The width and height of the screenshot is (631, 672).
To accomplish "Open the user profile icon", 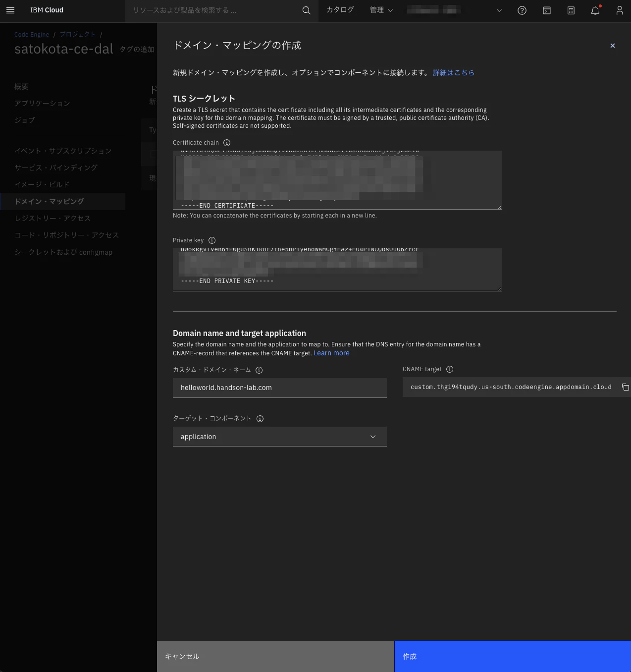I will (620, 10).
